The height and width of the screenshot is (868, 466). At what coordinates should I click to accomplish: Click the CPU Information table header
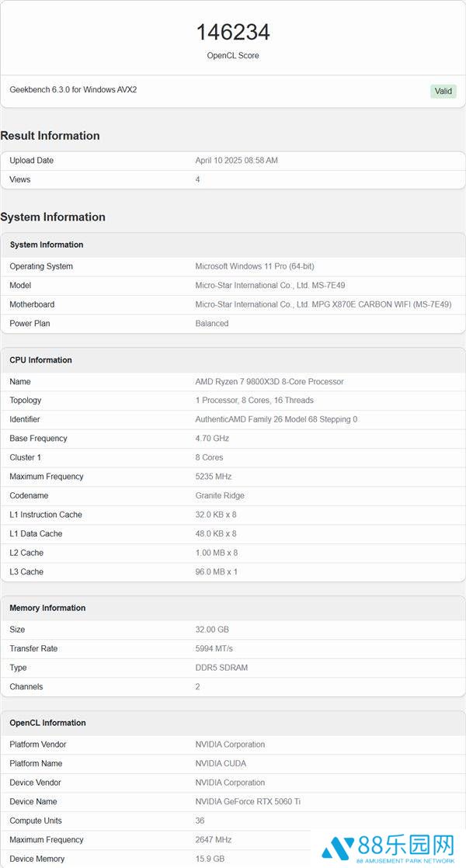[40, 360]
